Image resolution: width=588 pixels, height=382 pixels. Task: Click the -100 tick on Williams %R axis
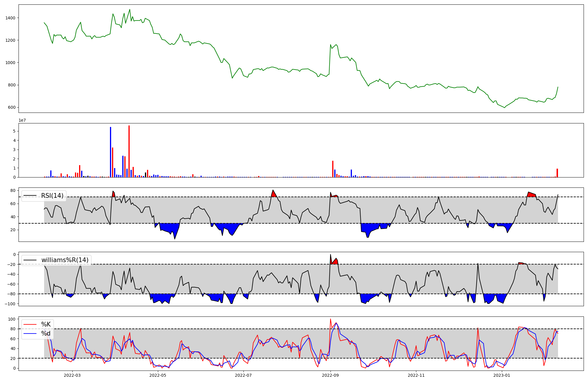10,304
